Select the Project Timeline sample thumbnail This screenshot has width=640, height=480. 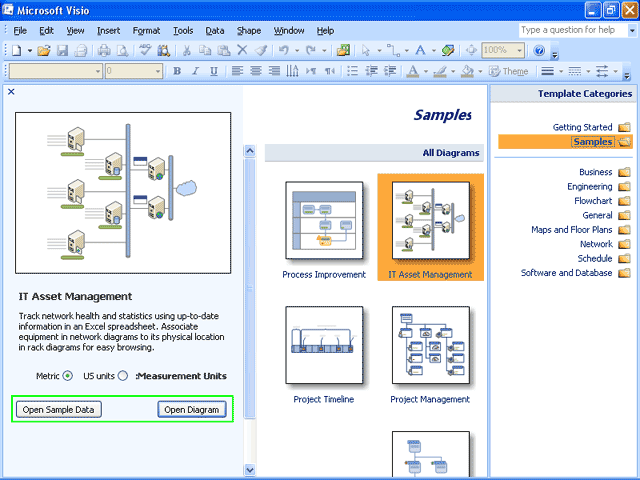coord(323,345)
